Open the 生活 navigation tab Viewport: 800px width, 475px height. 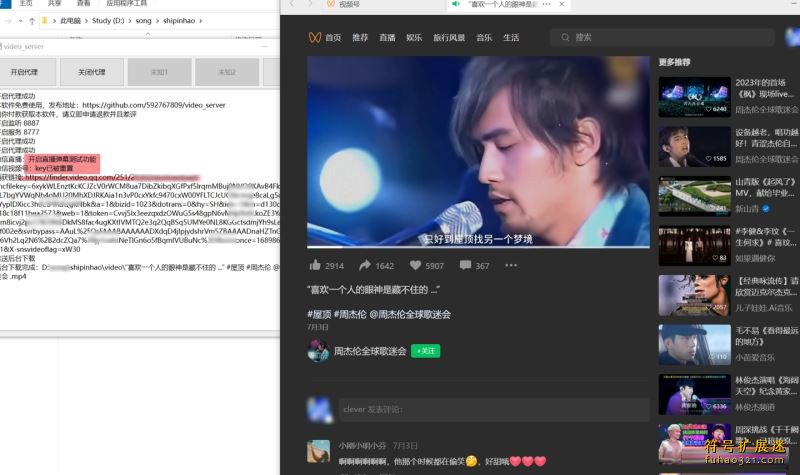point(511,37)
